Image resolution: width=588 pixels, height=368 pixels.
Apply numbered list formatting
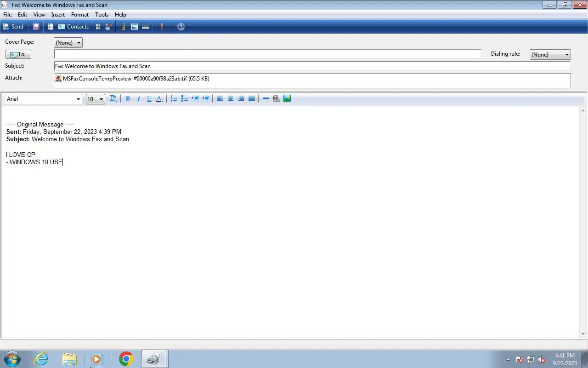pyautogui.click(x=174, y=98)
